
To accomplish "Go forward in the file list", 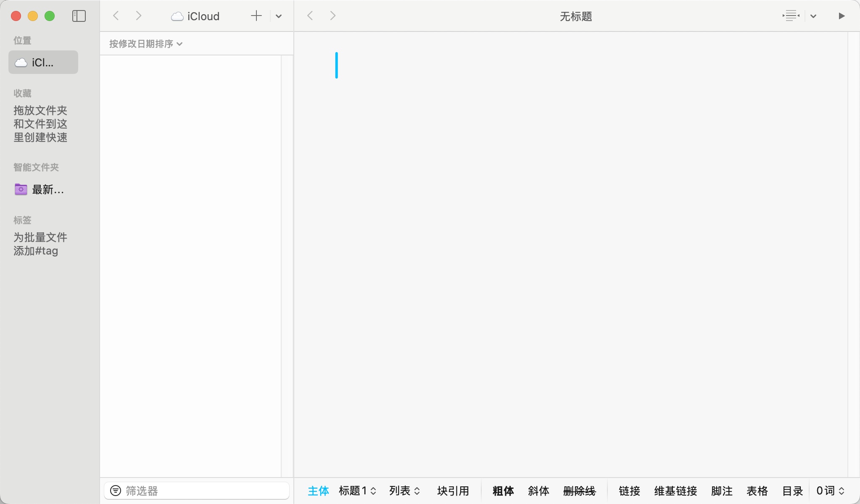I will [138, 16].
